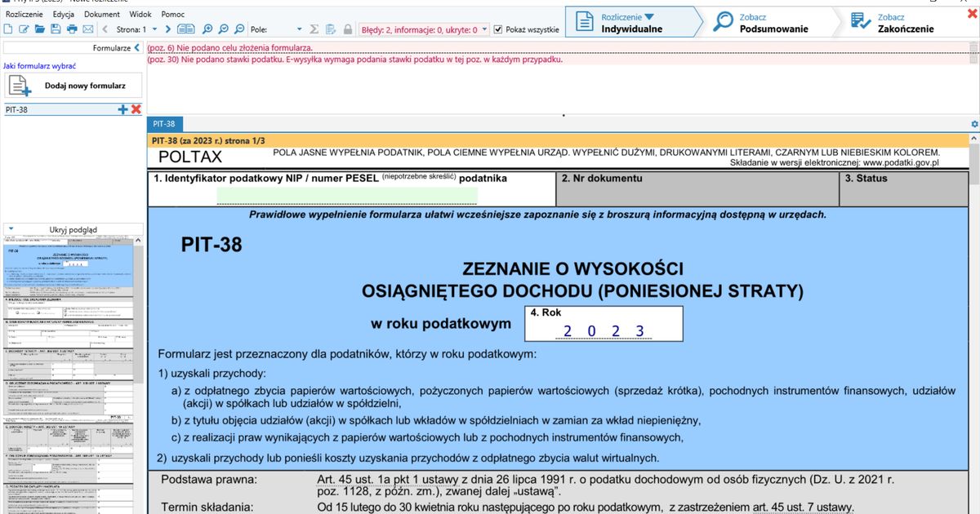Expand the Pole field dropdown
This screenshot has height=514, width=980.
[x=299, y=29]
